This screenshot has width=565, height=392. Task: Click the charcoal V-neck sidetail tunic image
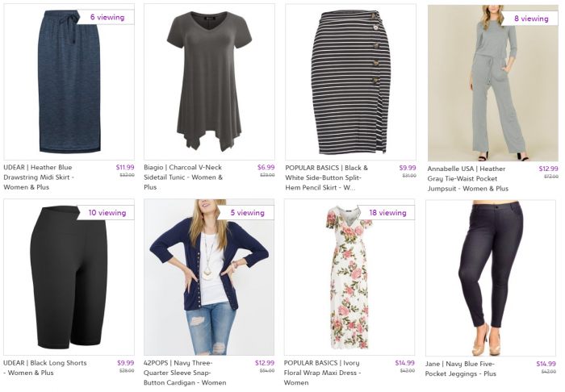point(209,81)
